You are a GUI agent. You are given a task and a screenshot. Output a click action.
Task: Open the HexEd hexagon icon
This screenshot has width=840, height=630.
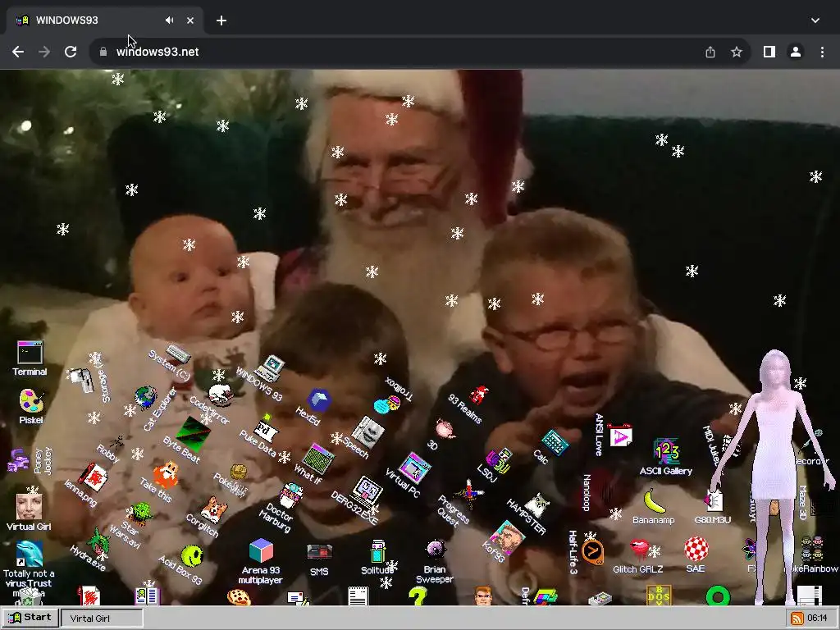(x=319, y=400)
